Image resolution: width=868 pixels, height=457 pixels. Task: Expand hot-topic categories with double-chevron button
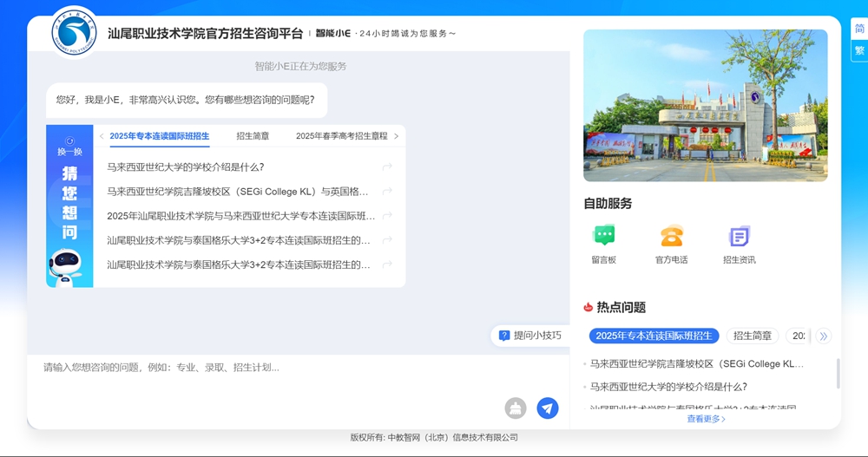pyautogui.click(x=823, y=336)
